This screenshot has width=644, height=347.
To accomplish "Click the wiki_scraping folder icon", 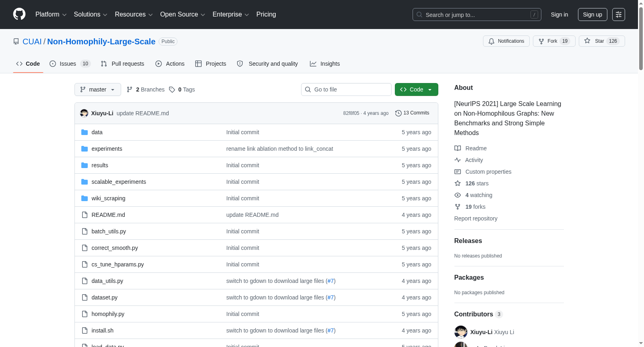I will pyautogui.click(x=85, y=198).
